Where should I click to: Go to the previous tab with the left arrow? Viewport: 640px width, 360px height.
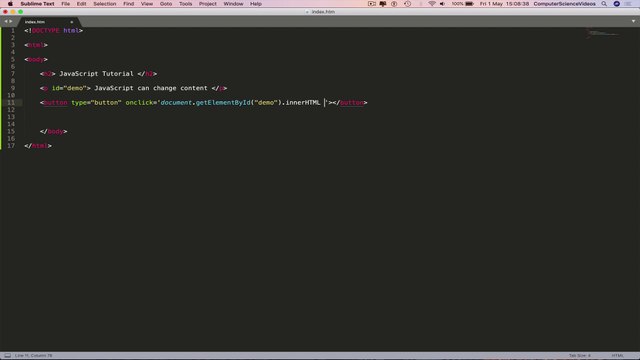click(6, 21)
